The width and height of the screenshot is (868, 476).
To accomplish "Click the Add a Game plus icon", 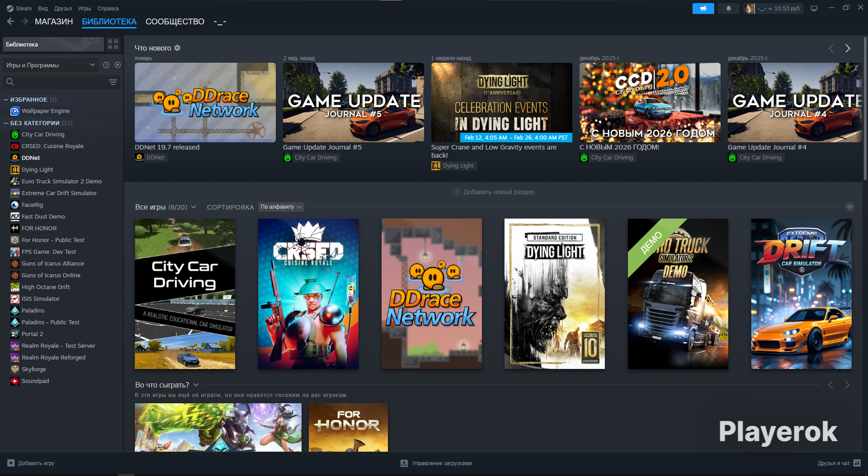I will (11, 463).
